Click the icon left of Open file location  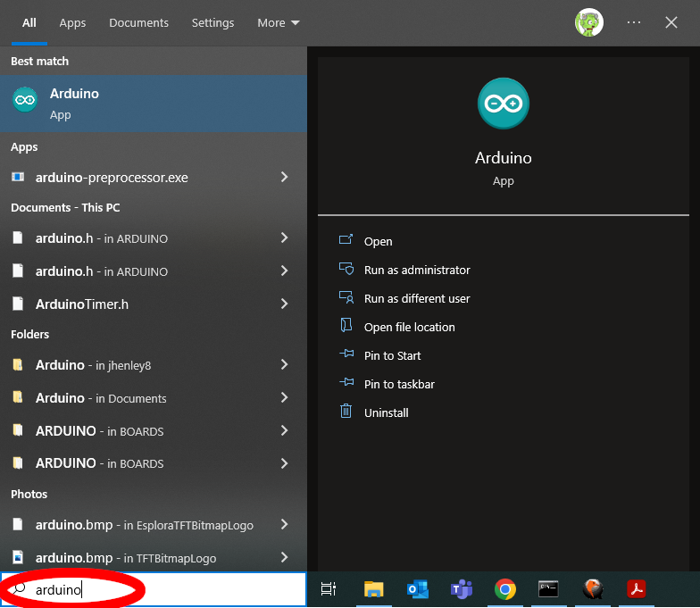tap(346, 325)
